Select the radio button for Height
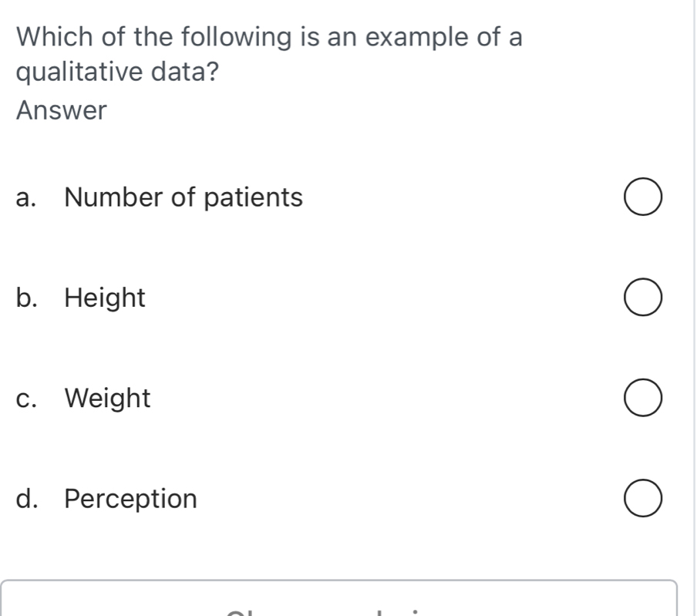This screenshot has width=697, height=616. tap(641, 300)
